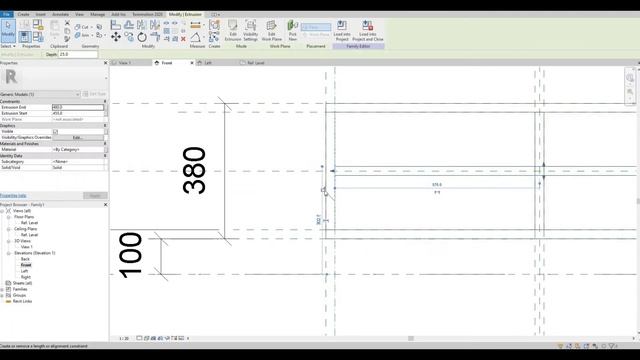Screen dimensions: 640x360
Task: Click the Cut to Clipboard scissors icon
Action: (67, 23)
